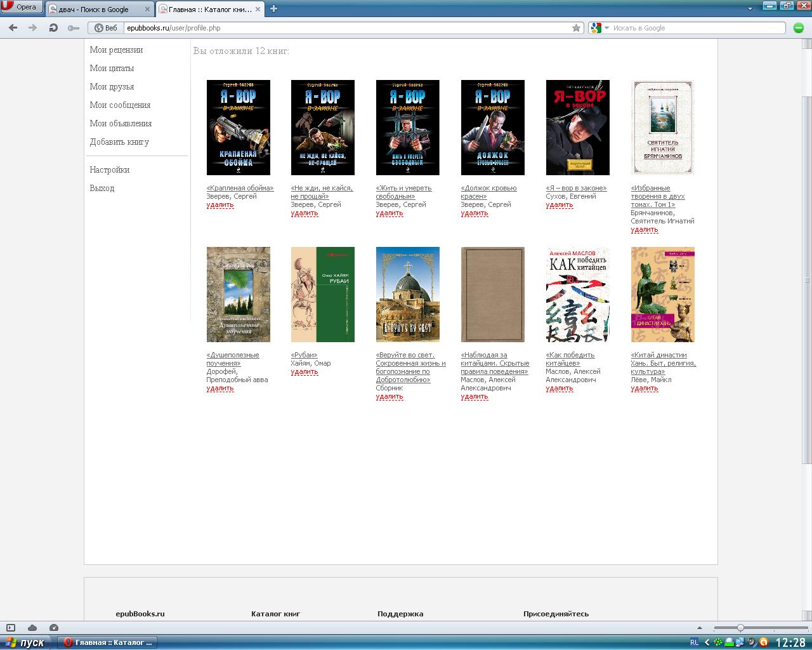
Task: Open the Opera main menu
Action: [x=22, y=8]
